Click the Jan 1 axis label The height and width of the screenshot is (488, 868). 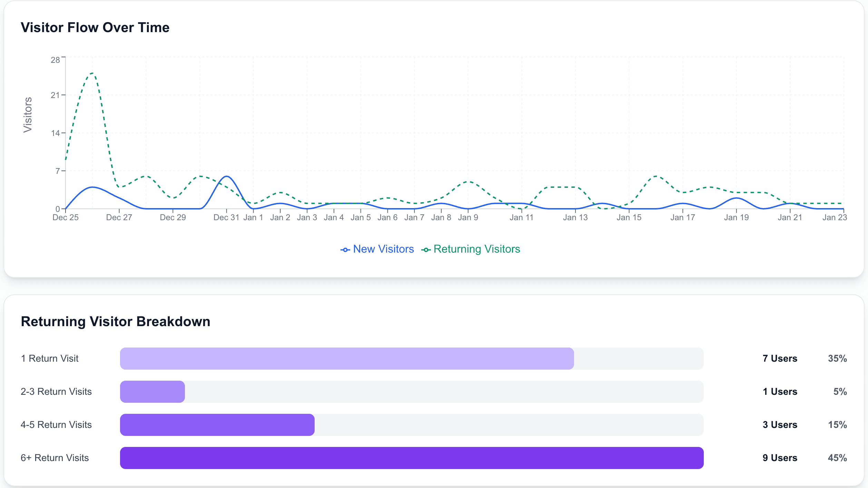[254, 217]
